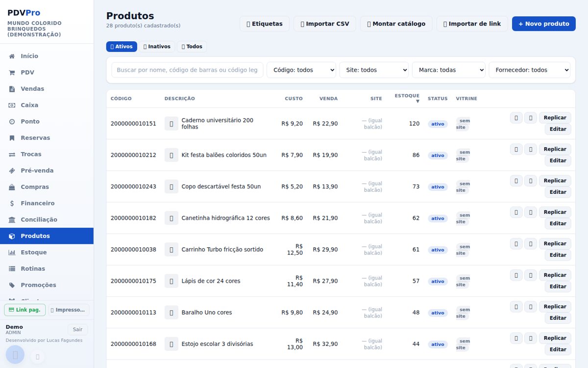Click the box icon of the Produtos item
The height and width of the screenshot is (368, 588).
point(12,236)
